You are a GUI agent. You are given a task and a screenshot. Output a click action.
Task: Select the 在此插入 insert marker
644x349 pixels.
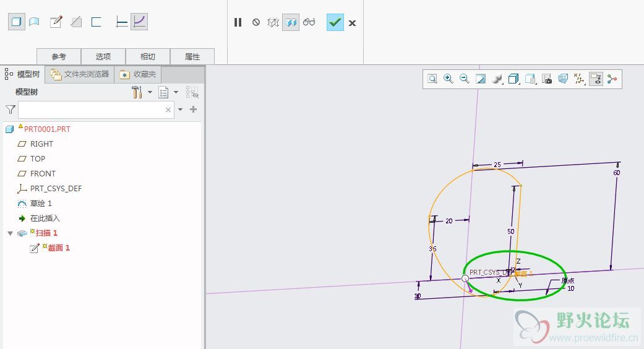click(45, 218)
